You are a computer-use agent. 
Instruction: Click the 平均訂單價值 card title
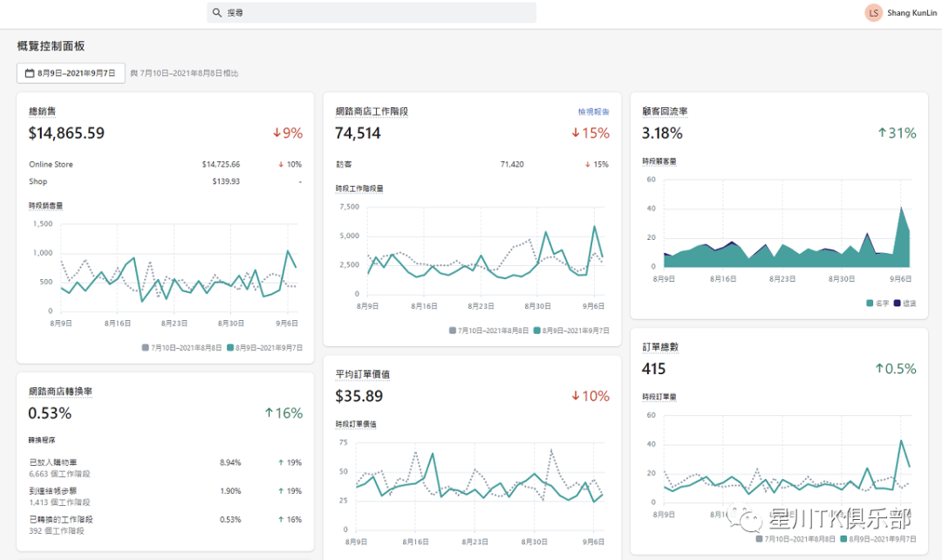point(362,373)
